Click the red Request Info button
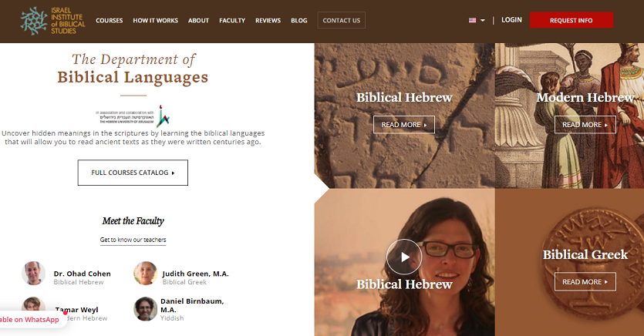The height and width of the screenshot is (336, 644). tap(572, 20)
